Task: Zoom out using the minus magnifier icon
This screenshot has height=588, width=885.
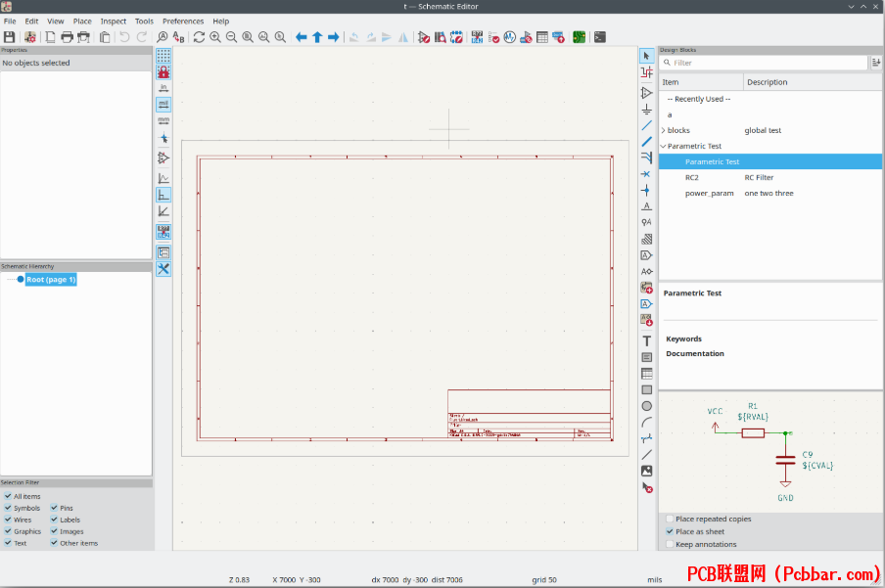Action: coord(231,37)
